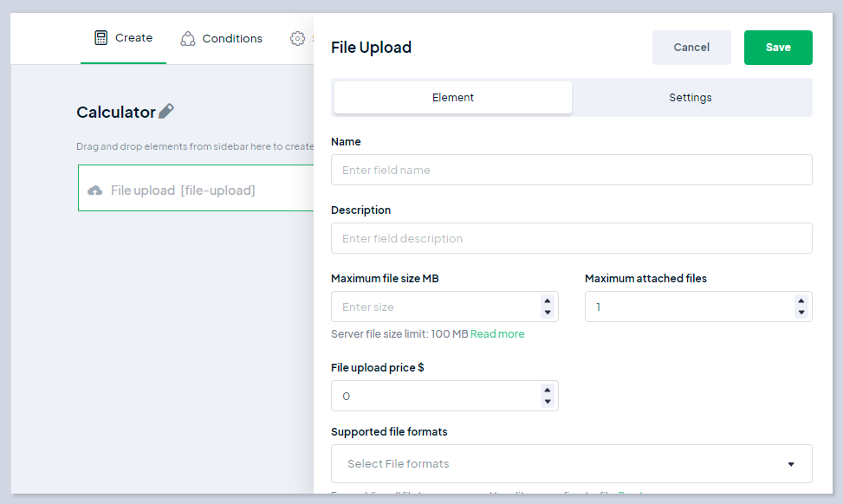Viewport: 843px width, 504px height.
Task: Click the cloud upload icon in File upload element
Action: click(95, 191)
